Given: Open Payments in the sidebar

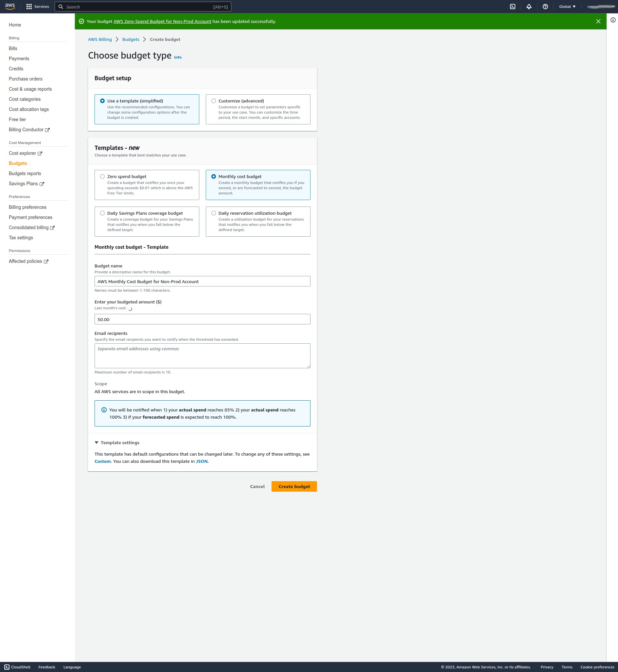Looking at the screenshot, I should (x=19, y=59).
